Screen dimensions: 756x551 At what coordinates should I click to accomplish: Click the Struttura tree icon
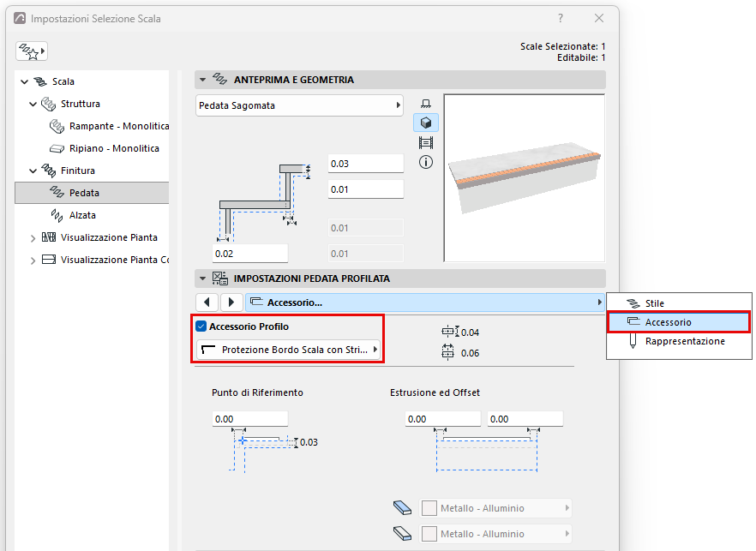pos(48,104)
